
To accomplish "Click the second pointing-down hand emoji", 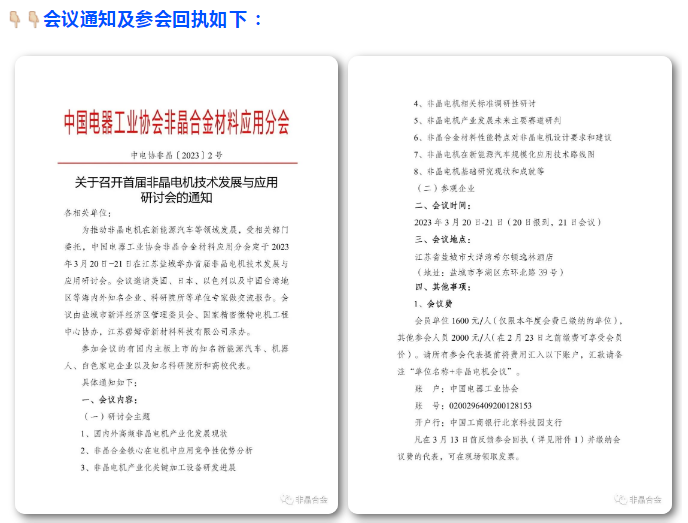I will pyautogui.click(x=33, y=19).
